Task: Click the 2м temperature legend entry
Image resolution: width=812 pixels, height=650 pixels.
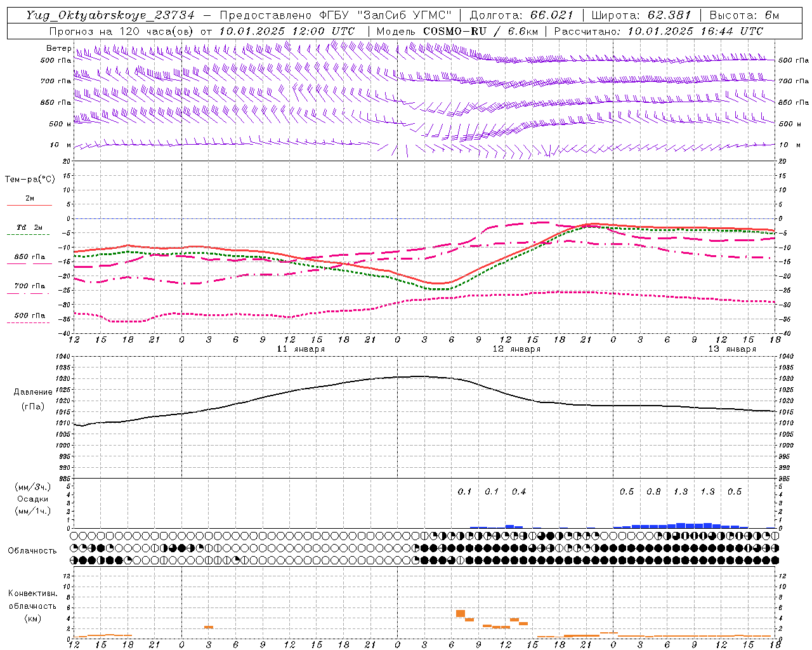Action: 30,198
